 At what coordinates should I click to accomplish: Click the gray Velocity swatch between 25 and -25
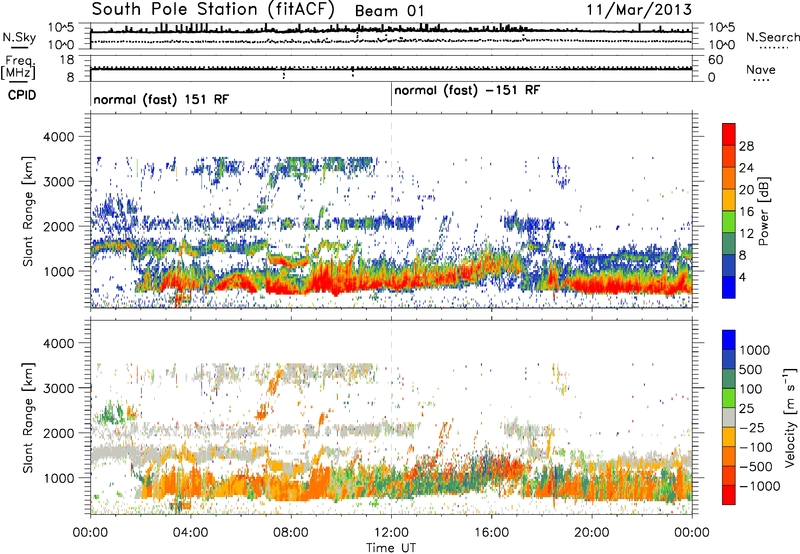[729, 417]
